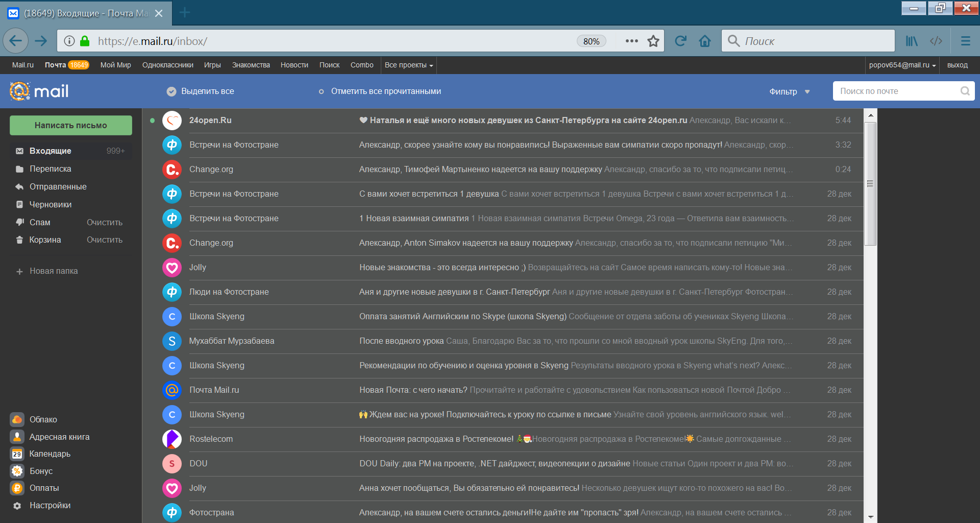Image resolution: width=980 pixels, height=523 pixels.
Task: Click the Люди на Фотостране avatar
Action: click(x=172, y=292)
